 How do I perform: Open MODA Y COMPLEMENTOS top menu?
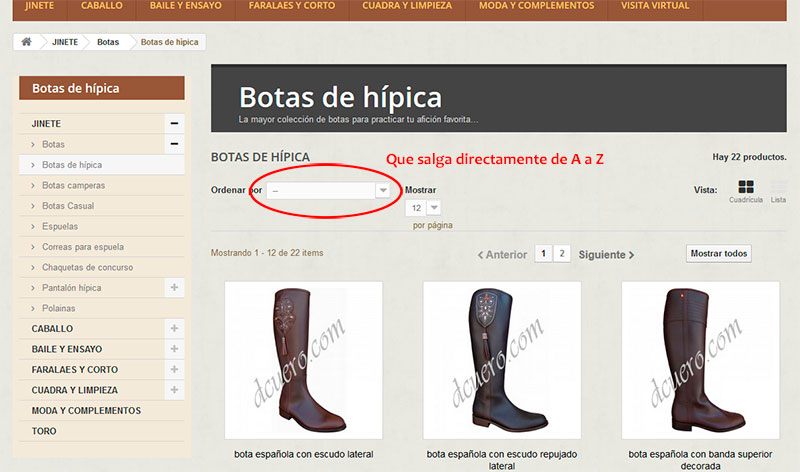536,6
